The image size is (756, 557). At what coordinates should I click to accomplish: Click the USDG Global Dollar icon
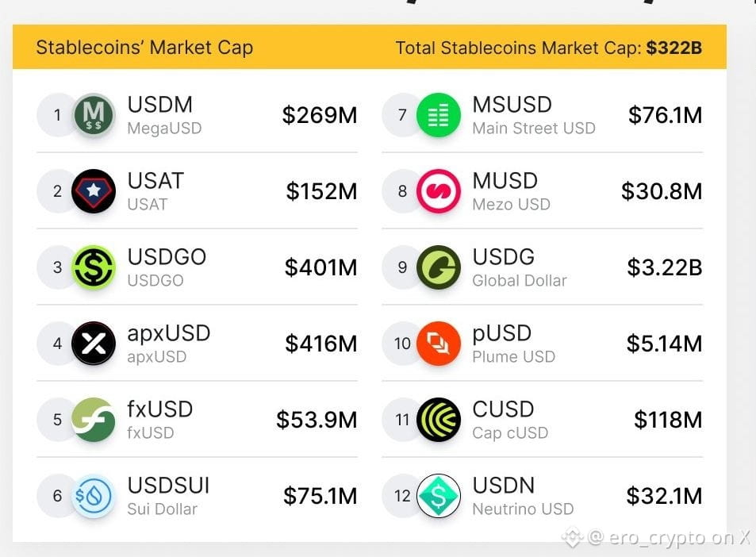(438, 267)
